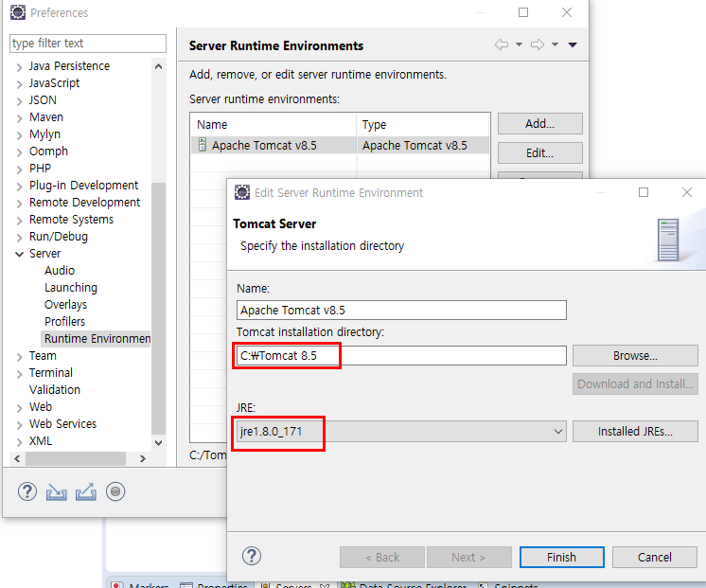The height and width of the screenshot is (588, 706).
Task: Expand the Maven tree node
Action: pos(19,118)
